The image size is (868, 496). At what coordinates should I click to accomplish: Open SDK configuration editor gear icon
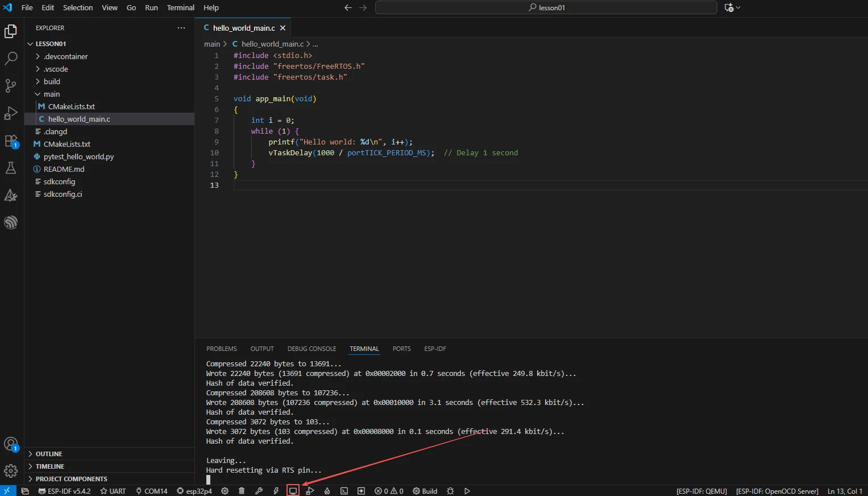(x=225, y=491)
